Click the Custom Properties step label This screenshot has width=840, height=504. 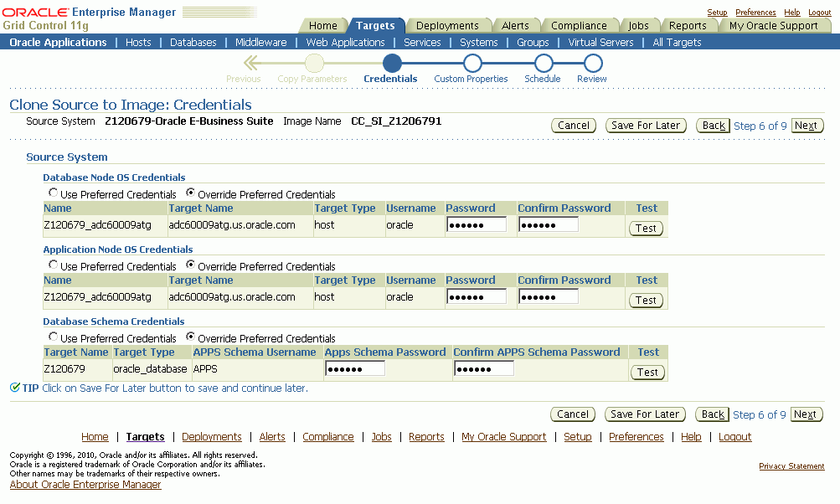tap(471, 79)
